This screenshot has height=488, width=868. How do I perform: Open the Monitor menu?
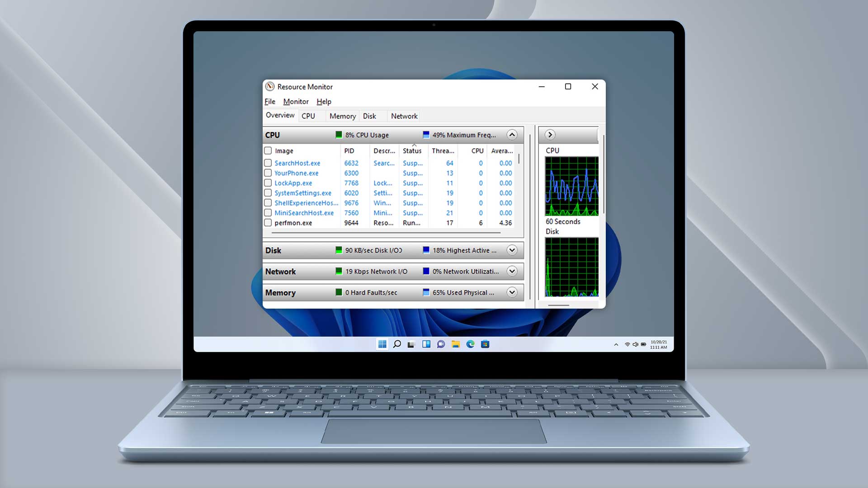tap(296, 102)
